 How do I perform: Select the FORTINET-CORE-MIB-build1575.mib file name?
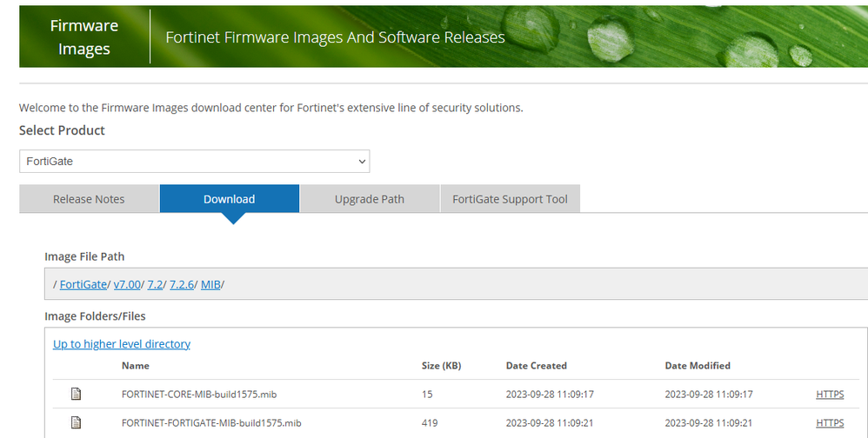(211, 394)
